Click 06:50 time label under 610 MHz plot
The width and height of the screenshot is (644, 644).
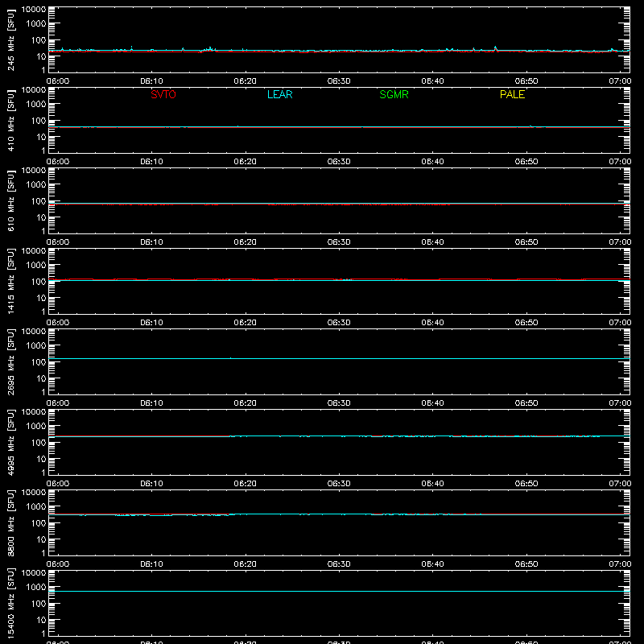click(x=526, y=242)
